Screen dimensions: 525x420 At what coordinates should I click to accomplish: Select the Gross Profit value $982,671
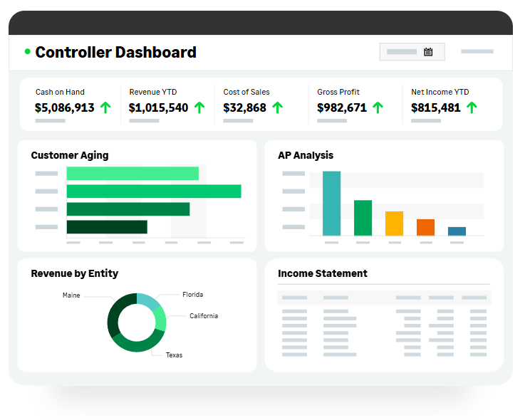pyautogui.click(x=342, y=107)
